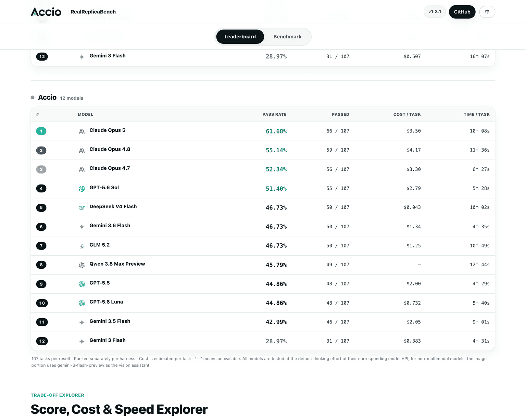Click the DeepSeek whale icon
Viewport: 526px width, 420px height.
pyautogui.click(x=82, y=208)
